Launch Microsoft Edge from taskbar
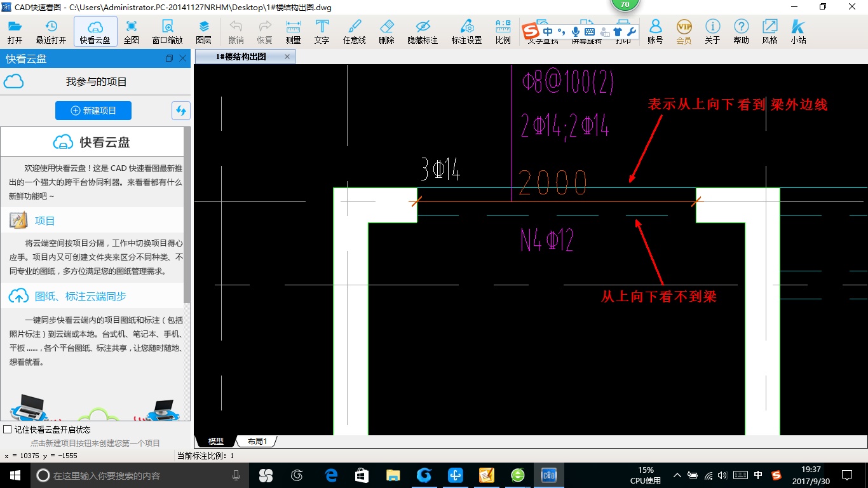The height and width of the screenshot is (488, 868). [330, 475]
